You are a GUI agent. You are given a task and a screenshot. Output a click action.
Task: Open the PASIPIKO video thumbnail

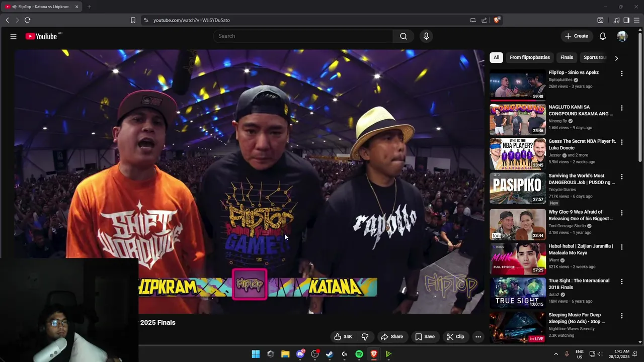tap(518, 189)
